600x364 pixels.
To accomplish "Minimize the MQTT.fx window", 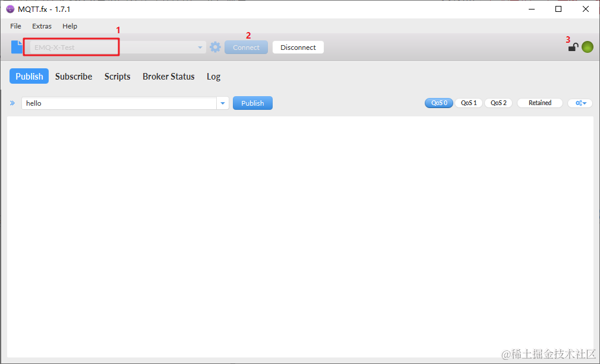I will point(531,9).
